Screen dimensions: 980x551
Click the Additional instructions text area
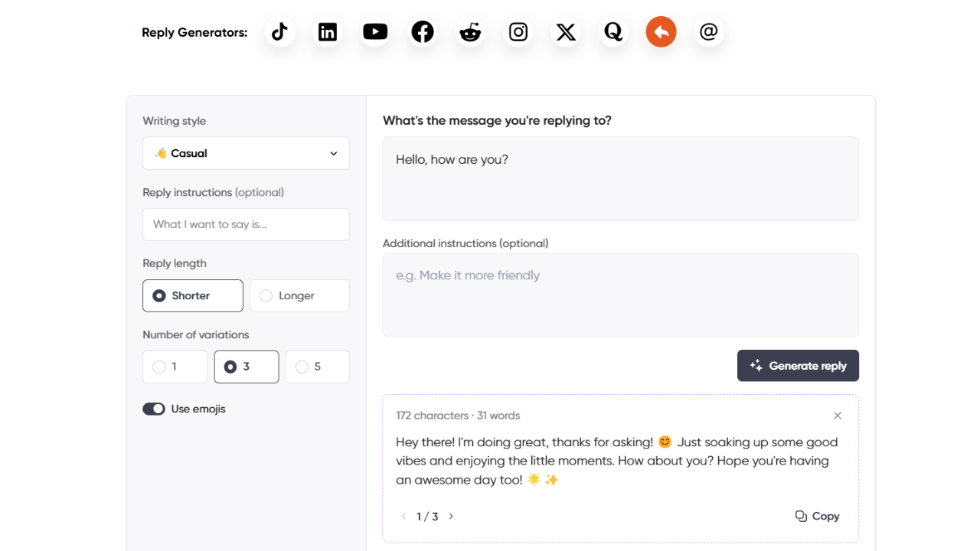coord(620,295)
